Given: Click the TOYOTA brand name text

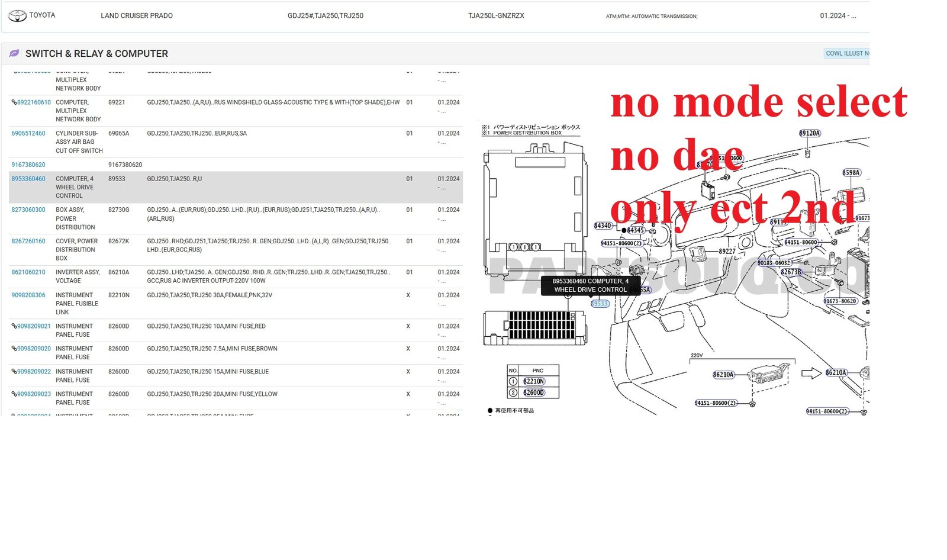Looking at the screenshot, I should 42,15.
